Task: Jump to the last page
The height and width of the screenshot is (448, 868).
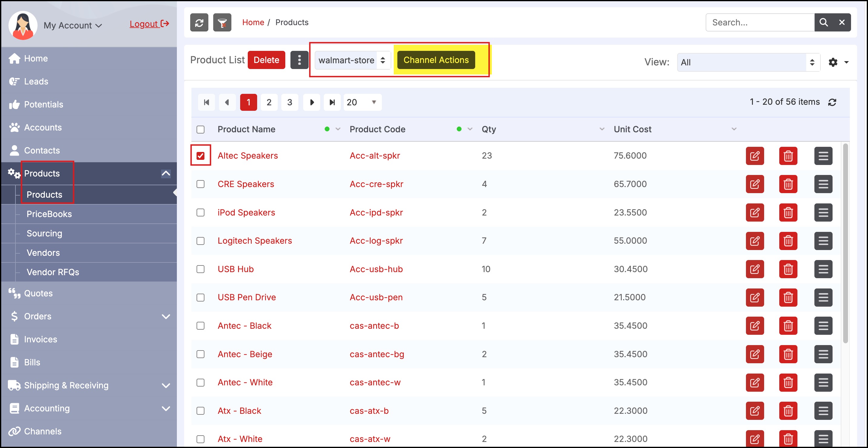Action: click(332, 102)
